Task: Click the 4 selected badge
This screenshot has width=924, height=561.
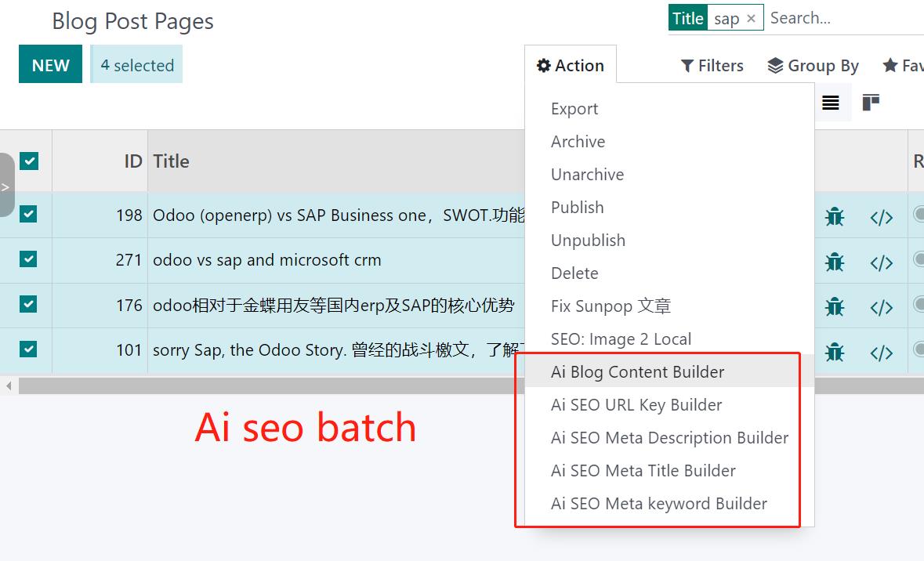Action: (137, 66)
